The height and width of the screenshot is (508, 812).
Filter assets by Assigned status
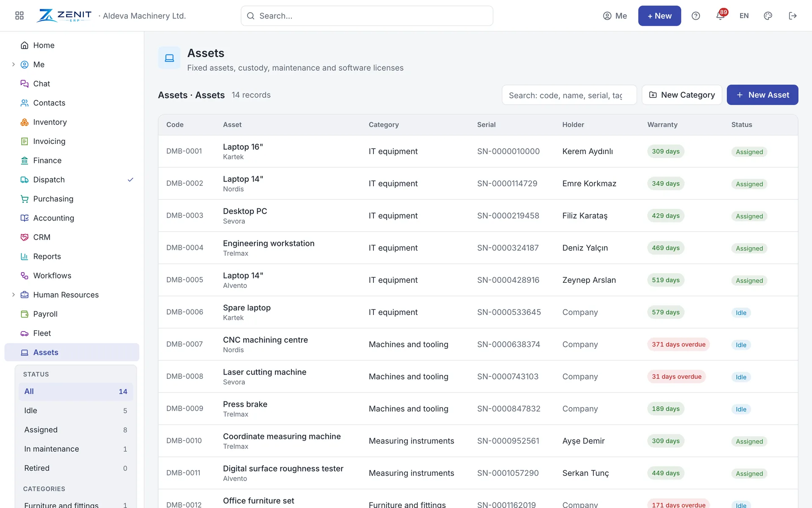76,430
